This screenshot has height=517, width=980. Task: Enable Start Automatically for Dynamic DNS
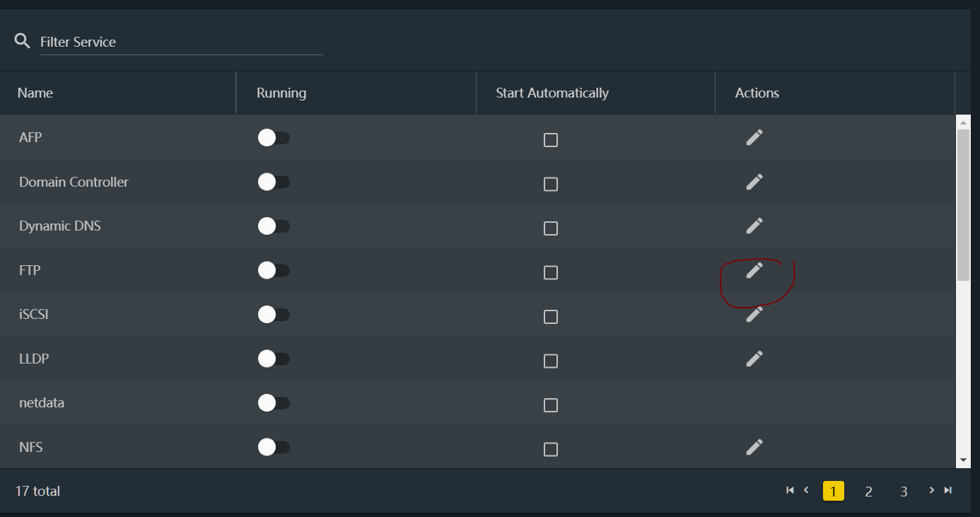551,228
